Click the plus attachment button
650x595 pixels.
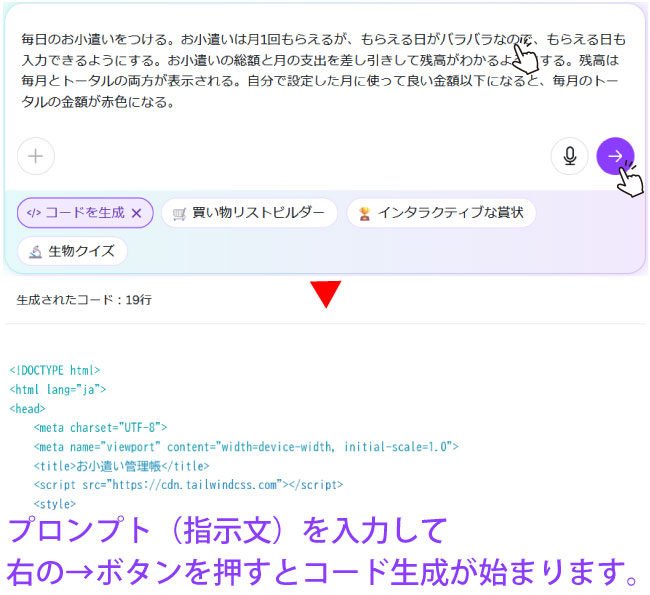(x=36, y=156)
